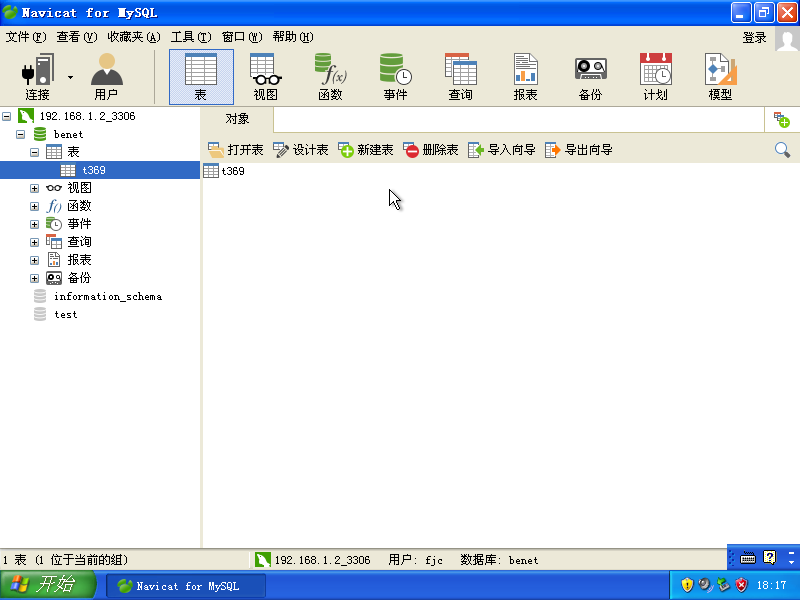Open the 查询 (Query) toolbar icon
Image resolution: width=800 pixels, height=600 pixels.
pyautogui.click(x=460, y=77)
